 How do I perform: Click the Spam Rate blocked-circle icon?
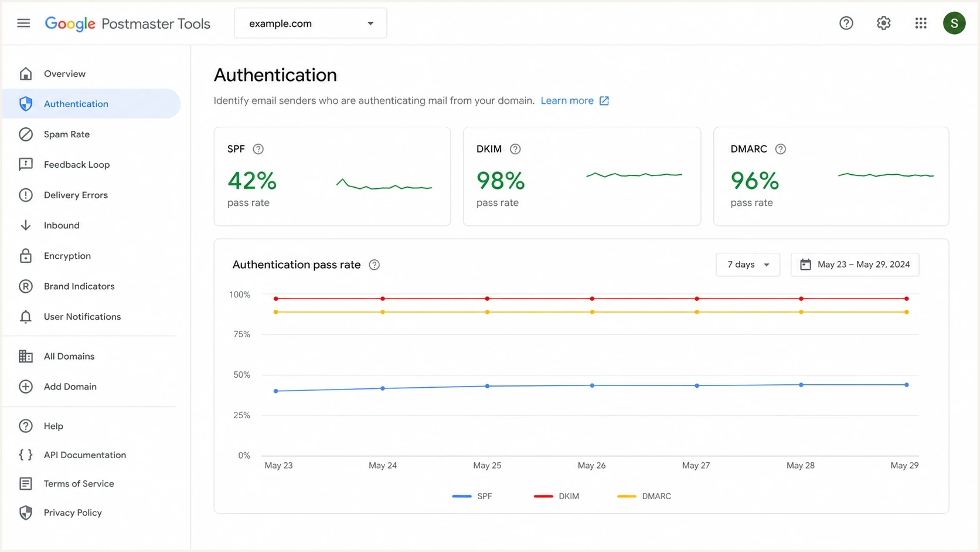click(x=26, y=134)
